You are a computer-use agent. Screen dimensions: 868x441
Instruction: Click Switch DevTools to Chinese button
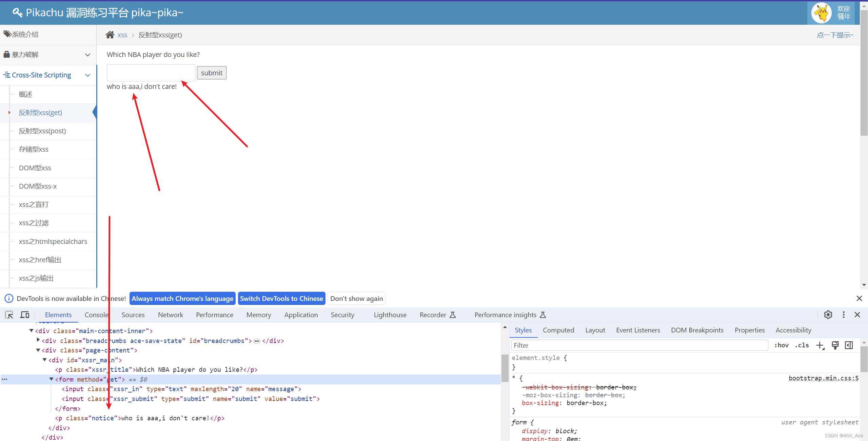[x=281, y=299]
